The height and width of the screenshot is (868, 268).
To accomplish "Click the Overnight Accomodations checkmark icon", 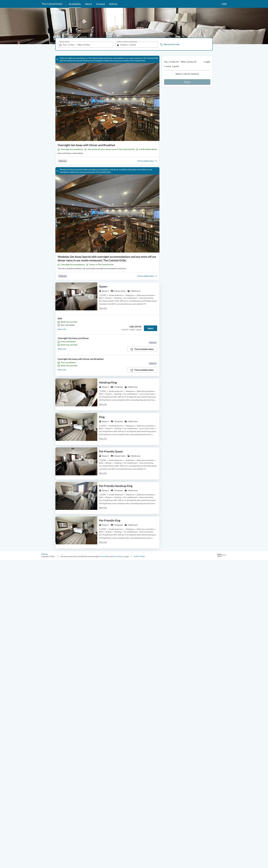I will coord(59,149).
